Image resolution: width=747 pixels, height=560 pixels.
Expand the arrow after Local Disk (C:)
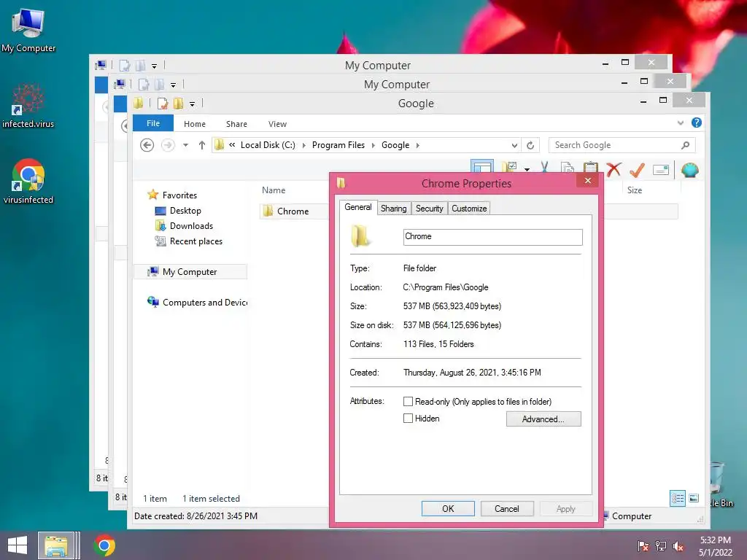point(304,145)
